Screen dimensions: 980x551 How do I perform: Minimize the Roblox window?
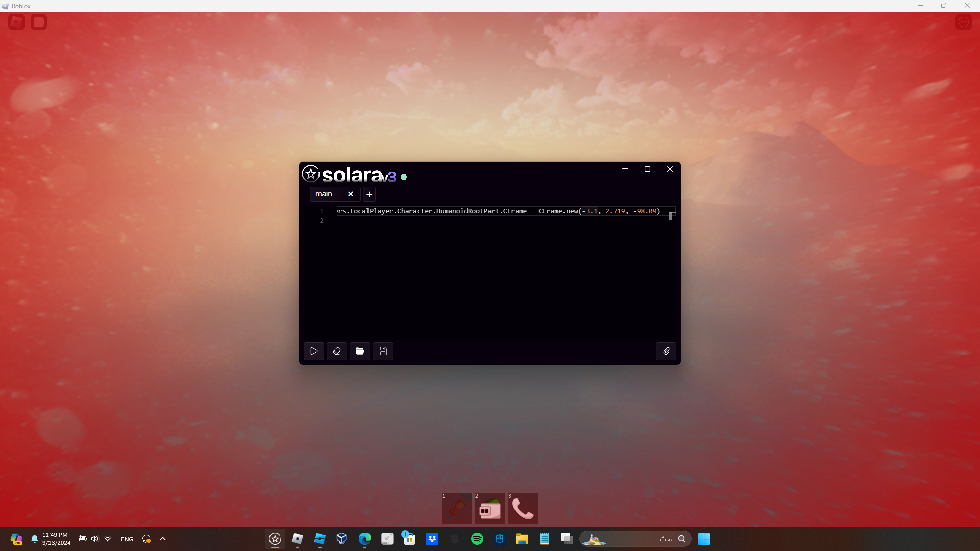pos(921,6)
